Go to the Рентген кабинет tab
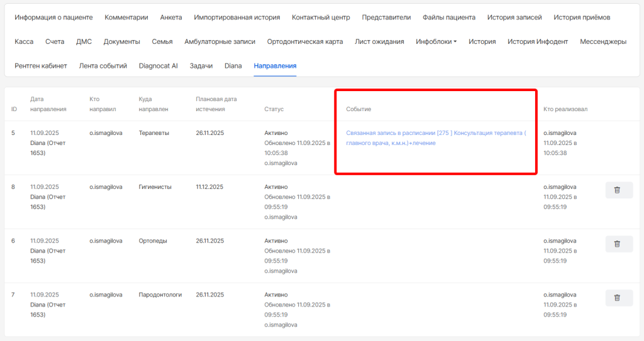 tap(41, 65)
